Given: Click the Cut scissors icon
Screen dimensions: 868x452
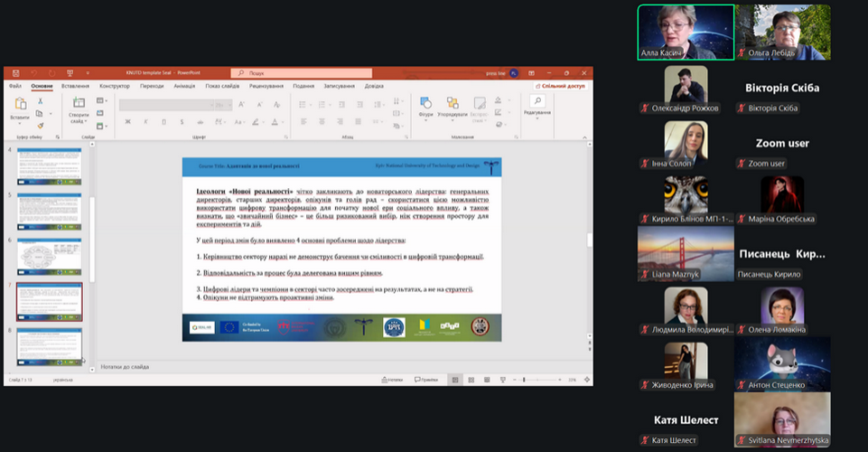Looking at the screenshot, I should point(42,101).
